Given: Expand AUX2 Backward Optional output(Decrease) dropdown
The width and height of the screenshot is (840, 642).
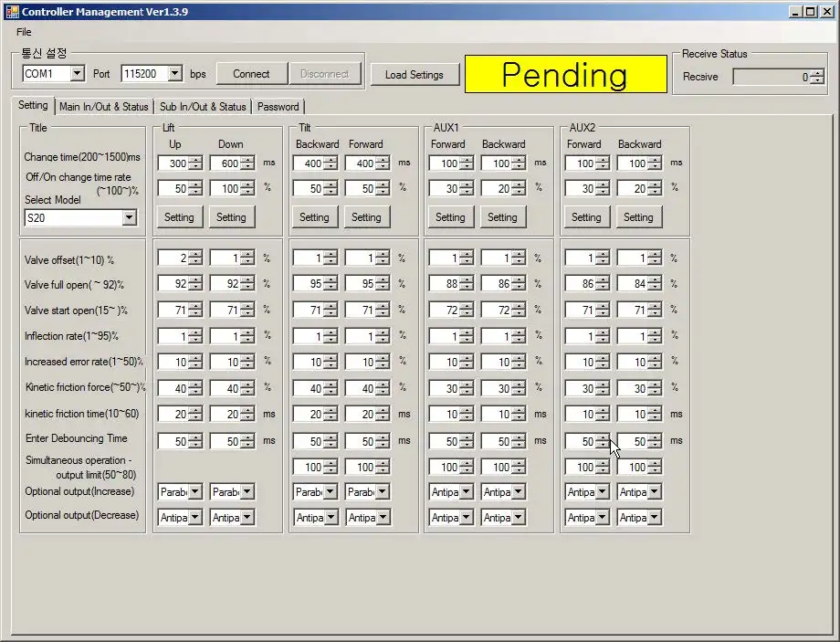Looking at the screenshot, I should [x=654, y=518].
